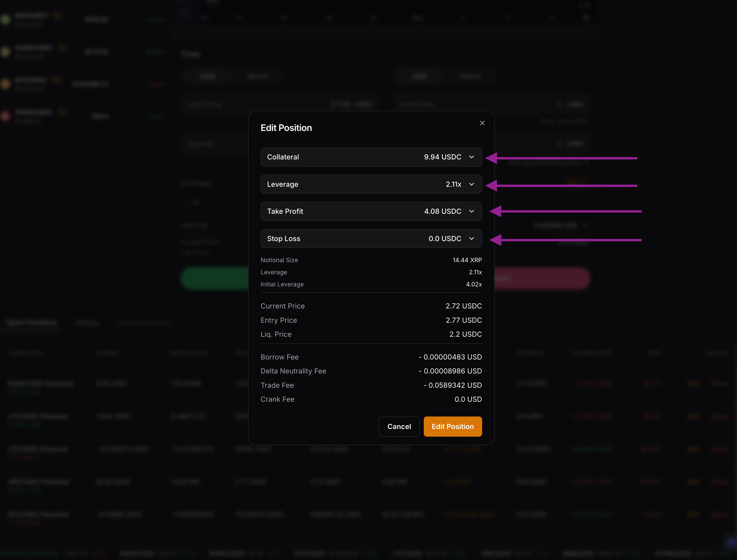Click the blurred green Long button behind dialog
Image resolution: width=737 pixels, height=560 pixels.
click(215, 278)
